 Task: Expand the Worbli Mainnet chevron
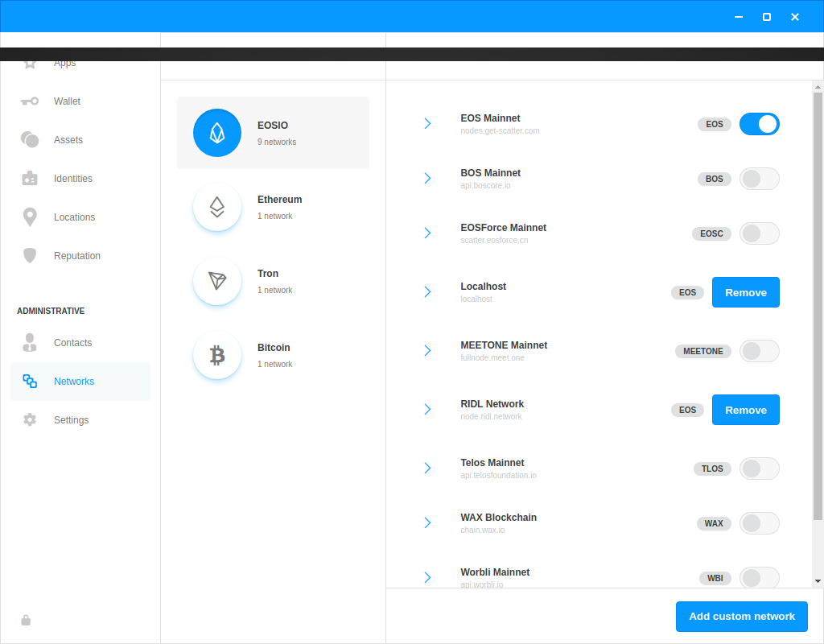pyautogui.click(x=428, y=577)
